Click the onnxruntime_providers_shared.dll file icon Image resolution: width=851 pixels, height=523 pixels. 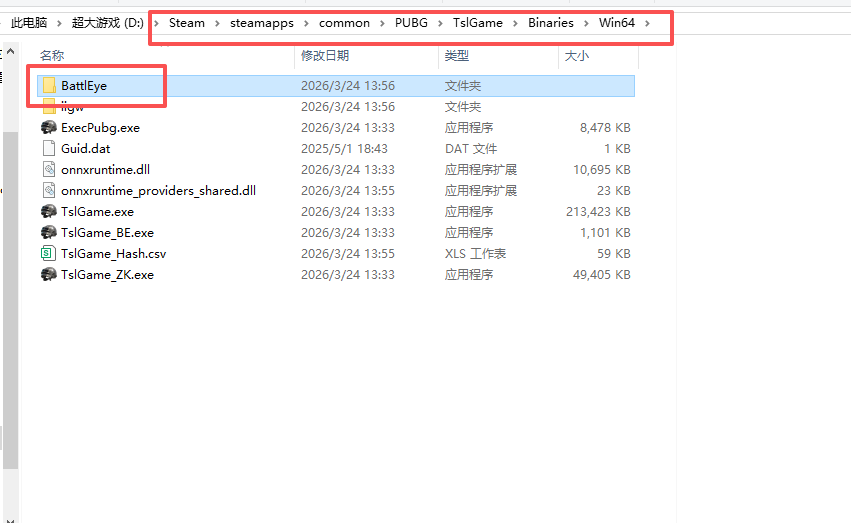coord(49,191)
